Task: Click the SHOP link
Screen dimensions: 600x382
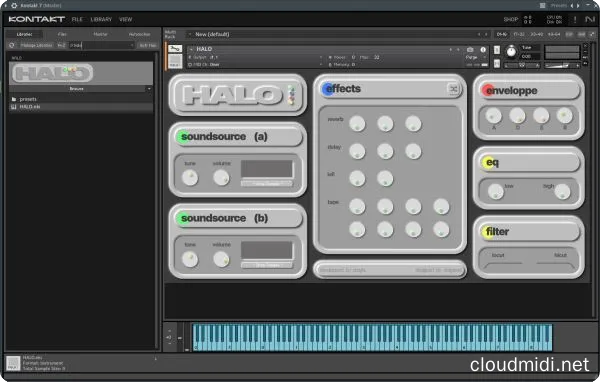Action: point(510,19)
